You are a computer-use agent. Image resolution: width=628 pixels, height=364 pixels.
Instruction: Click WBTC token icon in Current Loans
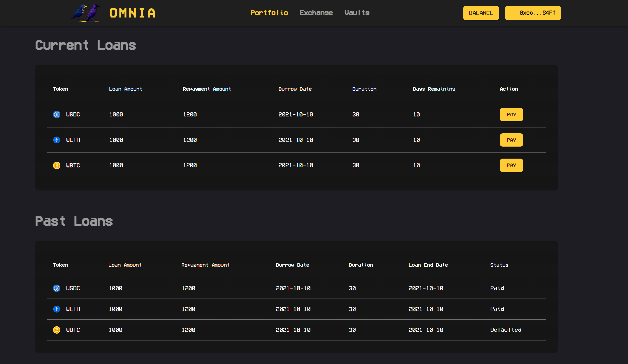pyautogui.click(x=57, y=165)
